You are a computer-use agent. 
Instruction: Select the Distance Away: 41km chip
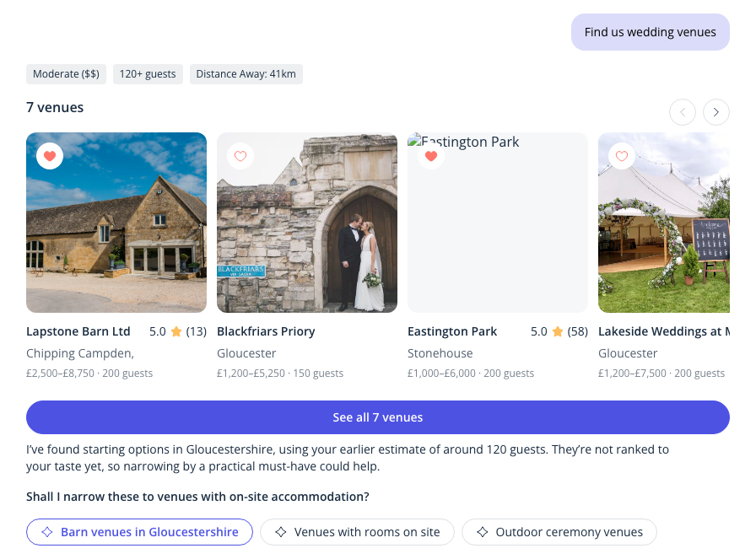pos(246,74)
